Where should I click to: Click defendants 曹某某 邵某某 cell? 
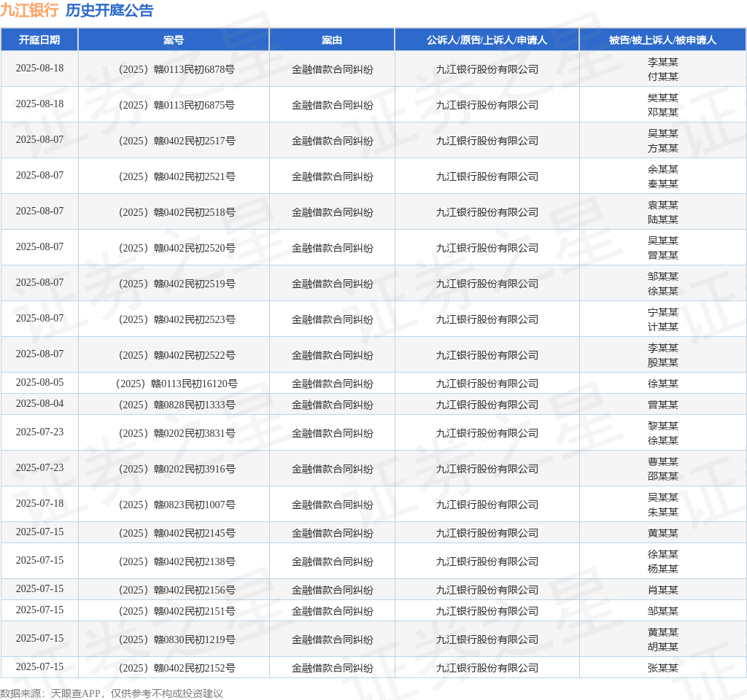[662, 469]
